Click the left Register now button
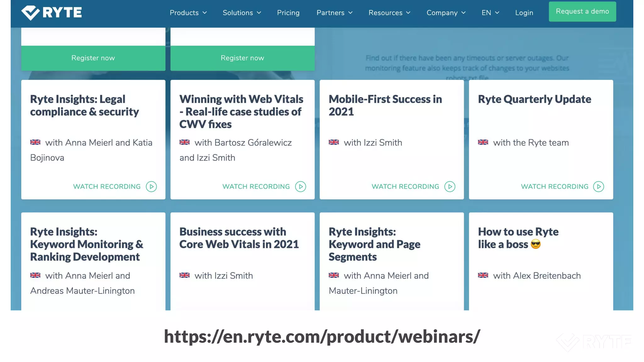 pyautogui.click(x=93, y=58)
